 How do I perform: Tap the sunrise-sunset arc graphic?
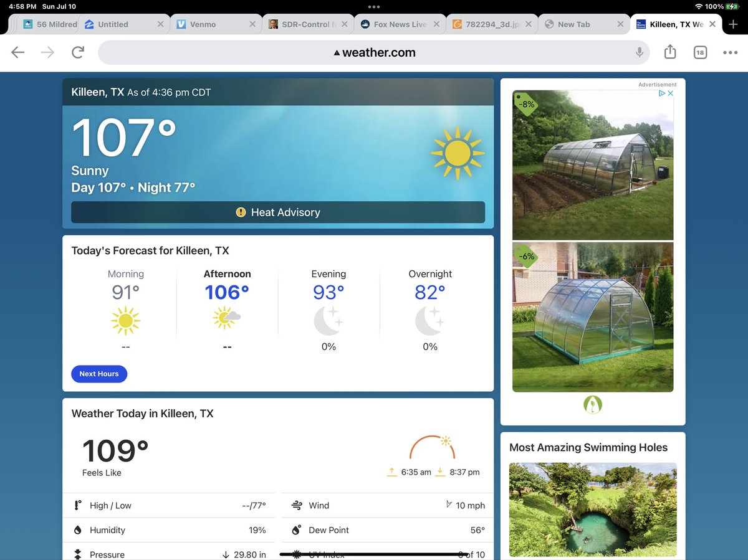click(433, 447)
